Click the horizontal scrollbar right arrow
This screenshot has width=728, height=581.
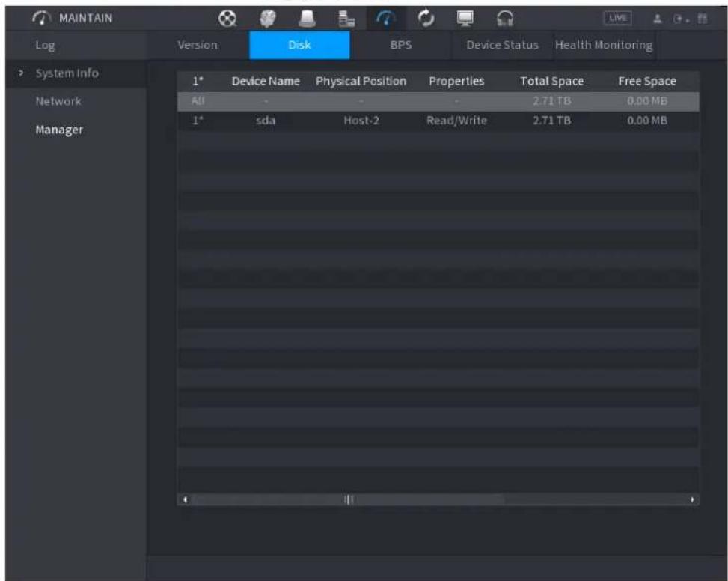(692, 499)
